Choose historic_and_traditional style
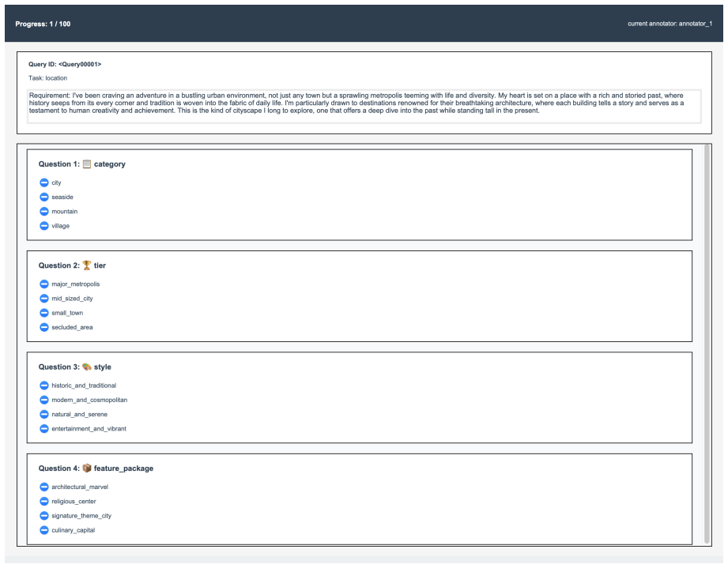 (44, 386)
